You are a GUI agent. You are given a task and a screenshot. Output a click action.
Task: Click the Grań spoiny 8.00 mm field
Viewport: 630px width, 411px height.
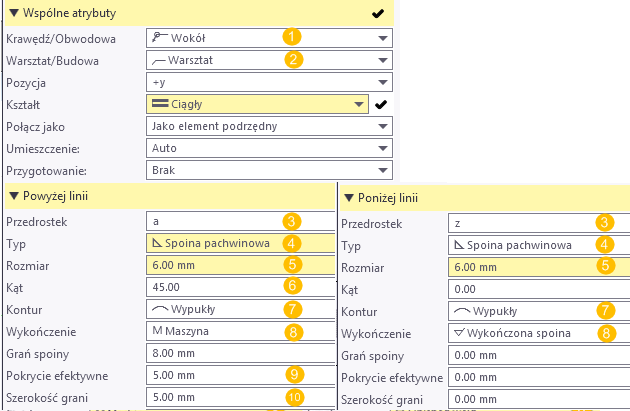pyautogui.click(x=238, y=353)
